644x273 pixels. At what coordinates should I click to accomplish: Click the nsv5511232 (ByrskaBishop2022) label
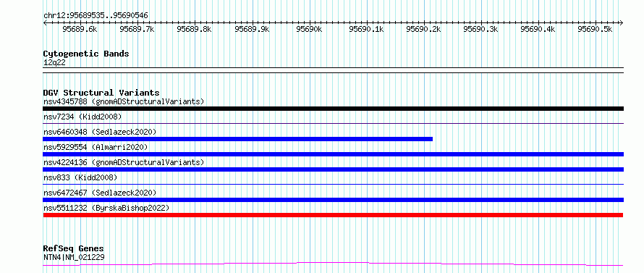(106, 208)
